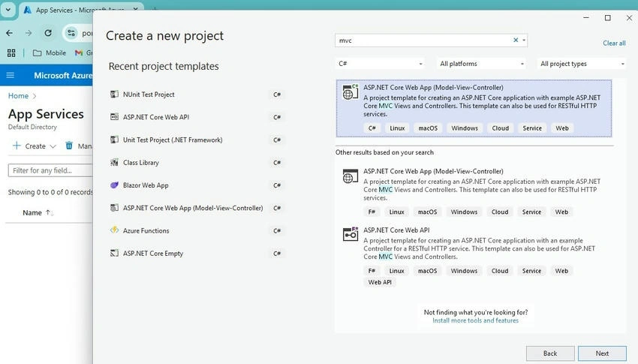Open the browser tab search dropdown
Image resolution: width=638 pixels, height=364 pixels.
8,9
